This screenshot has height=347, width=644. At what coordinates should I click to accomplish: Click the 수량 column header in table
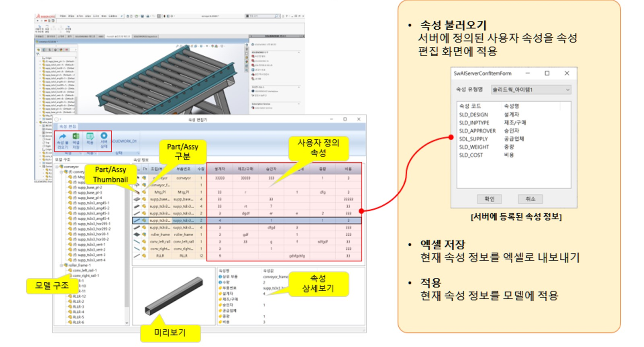point(200,169)
